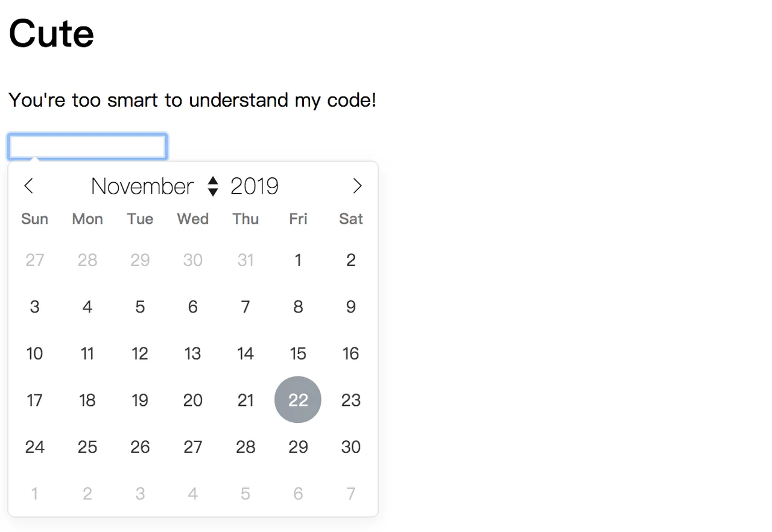This screenshot has width=772, height=532.
Task: Select November 7 in the Thu column
Action: [245, 307]
